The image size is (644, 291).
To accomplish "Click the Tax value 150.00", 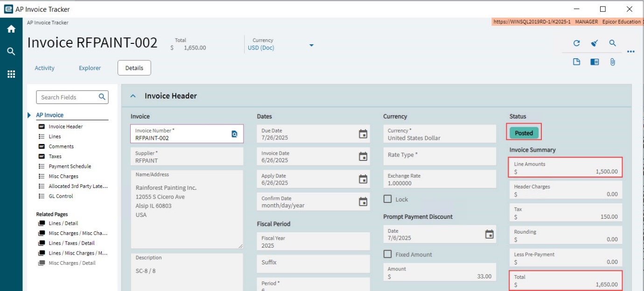I will [609, 217].
